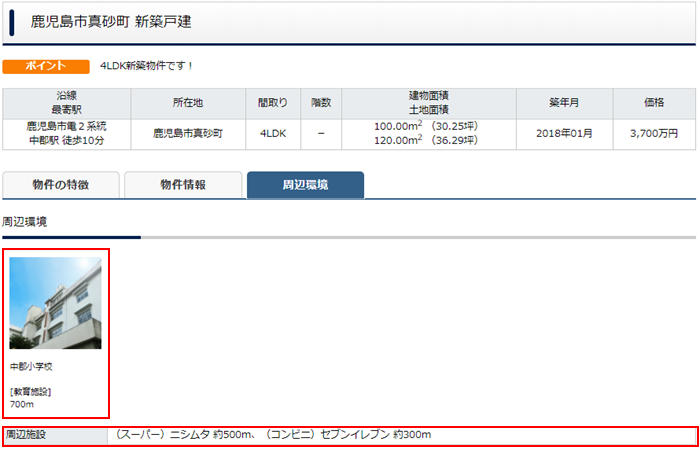Image resolution: width=700 pixels, height=449 pixels.
Task: Click the 4LDK floor plan cell
Action: pos(271,133)
